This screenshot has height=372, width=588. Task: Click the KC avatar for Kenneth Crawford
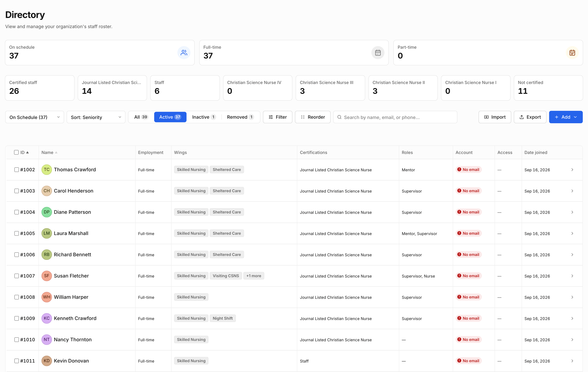(x=47, y=319)
